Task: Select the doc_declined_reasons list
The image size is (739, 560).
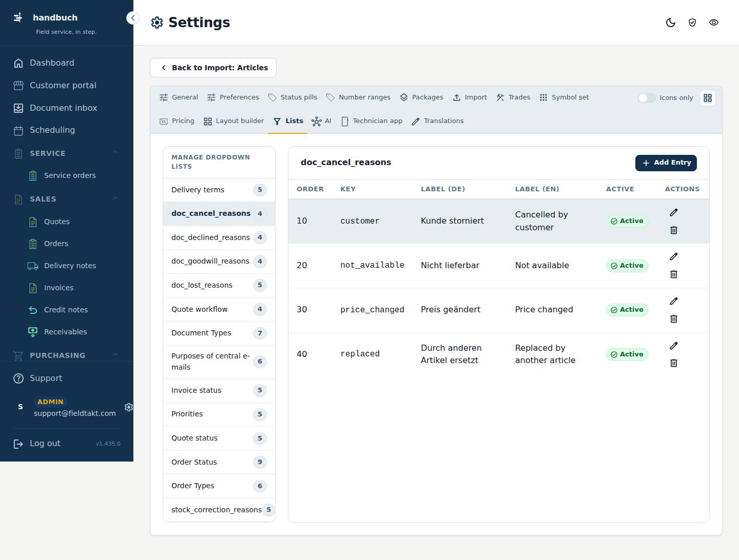Action: coord(219,237)
